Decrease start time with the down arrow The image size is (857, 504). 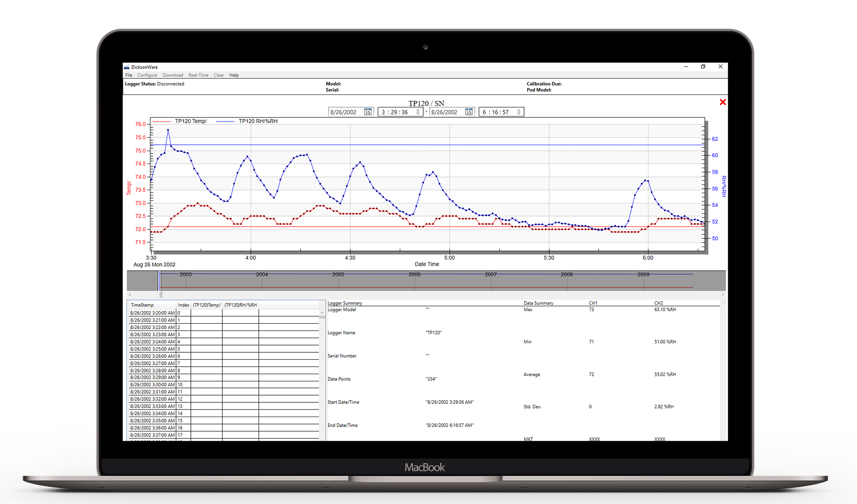click(x=418, y=114)
